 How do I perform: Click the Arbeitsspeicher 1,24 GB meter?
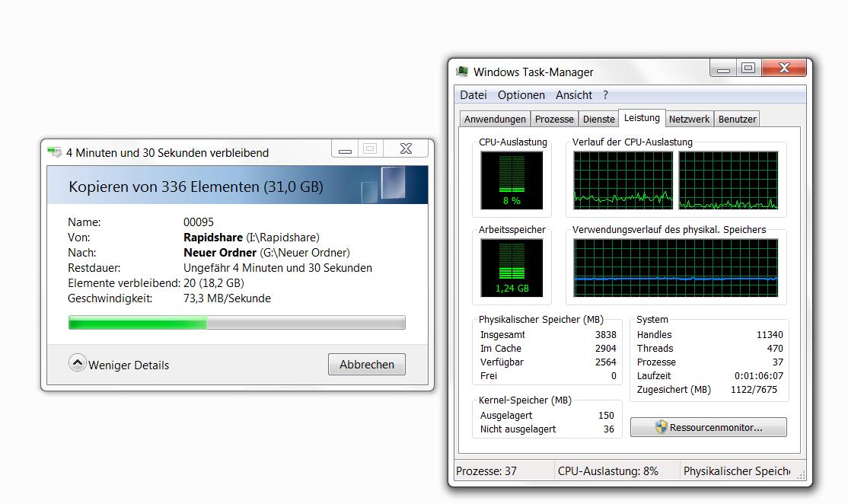coord(512,268)
